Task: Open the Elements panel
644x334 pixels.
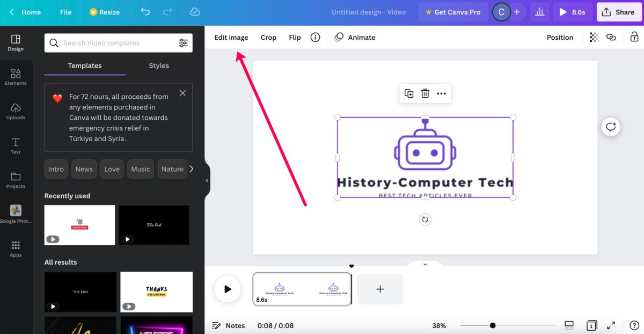Action: pos(16,77)
